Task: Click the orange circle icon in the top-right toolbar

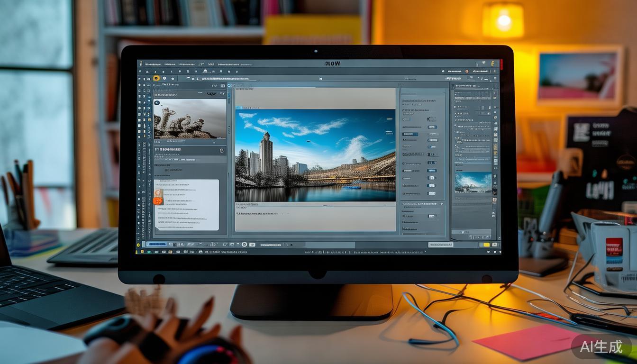Action: click(467, 71)
